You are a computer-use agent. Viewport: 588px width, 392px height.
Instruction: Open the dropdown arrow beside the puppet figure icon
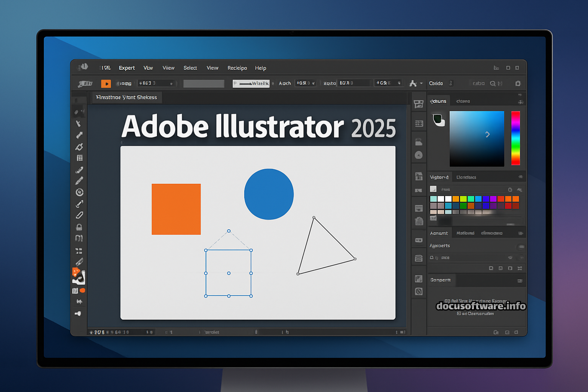click(x=421, y=83)
